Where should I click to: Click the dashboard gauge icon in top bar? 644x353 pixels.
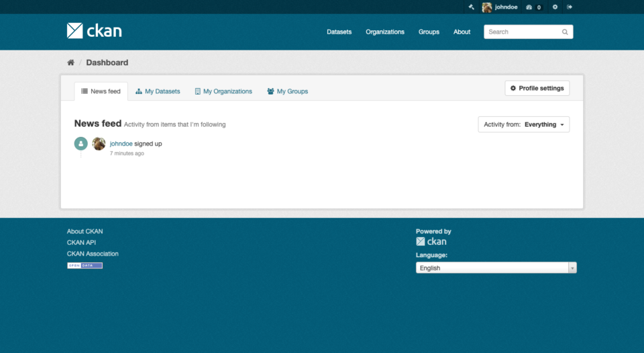point(529,7)
